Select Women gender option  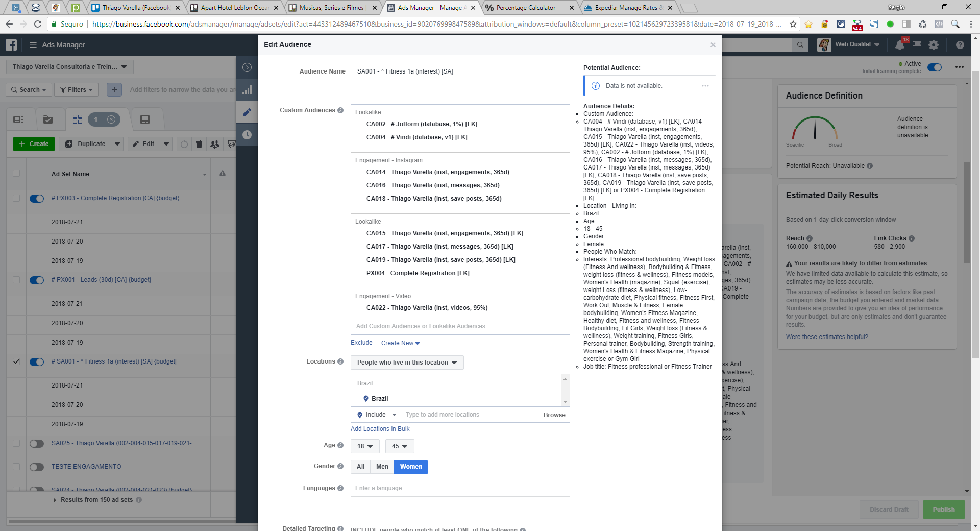[411, 467]
